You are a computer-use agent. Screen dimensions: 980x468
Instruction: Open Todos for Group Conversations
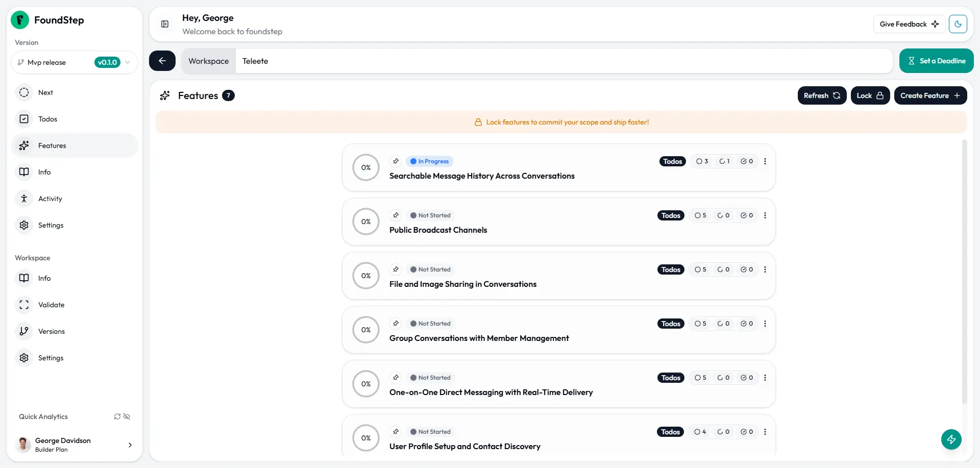click(671, 324)
